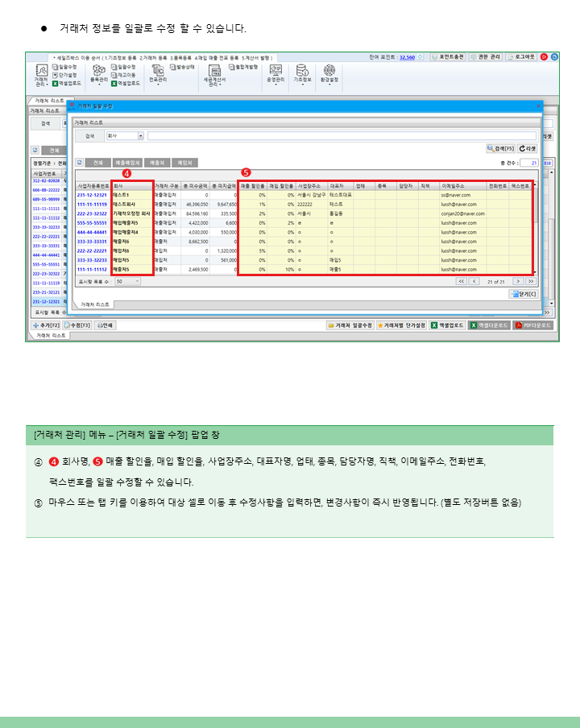The width and height of the screenshot is (580, 728).
Task: Click 서울시 강남구 address cell
Action: pyautogui.click(x=312, y=195)
